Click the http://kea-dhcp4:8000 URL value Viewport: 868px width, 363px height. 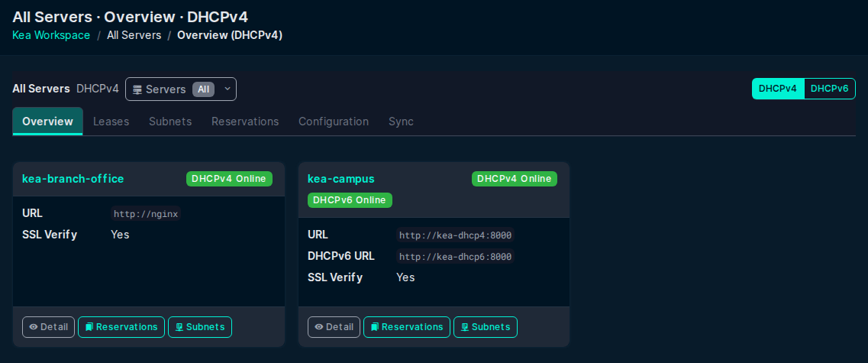coord(456,235)
